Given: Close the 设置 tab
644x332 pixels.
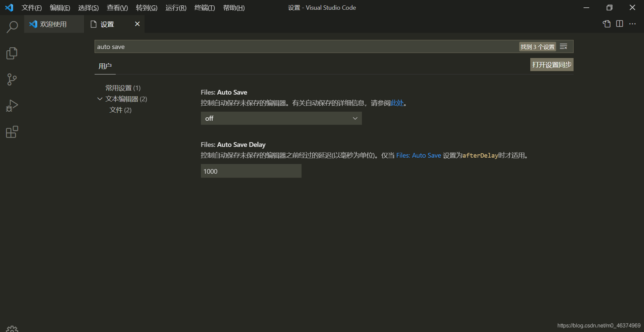Looking at the screenshot, I should (137, 24).
